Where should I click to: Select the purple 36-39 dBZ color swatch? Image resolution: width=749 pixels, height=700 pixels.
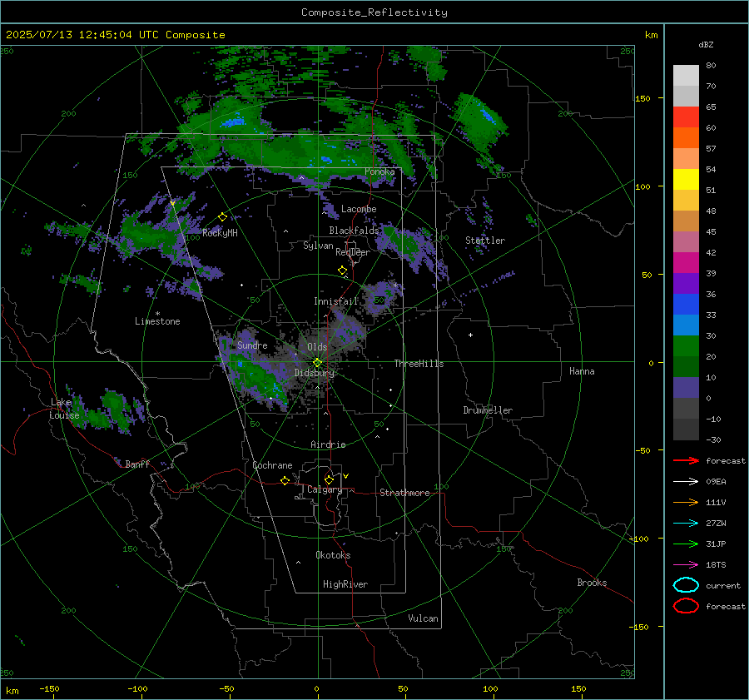pos(686,283)
